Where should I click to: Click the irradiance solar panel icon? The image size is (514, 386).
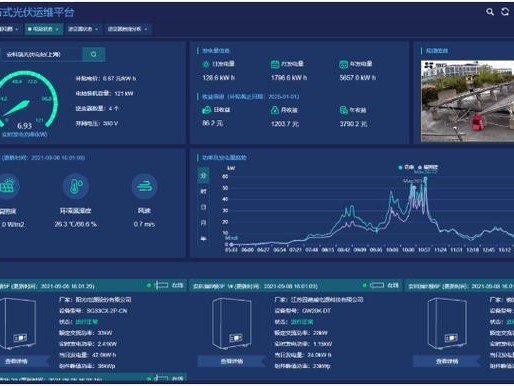[x=8, y=186]
